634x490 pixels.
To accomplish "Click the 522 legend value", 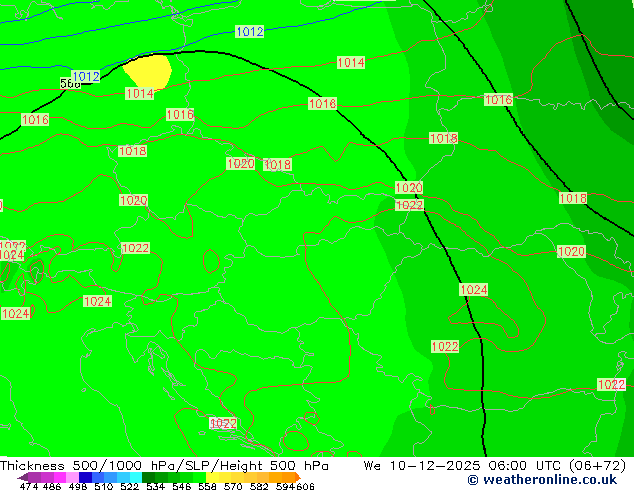I will click(x=129, y=486).
